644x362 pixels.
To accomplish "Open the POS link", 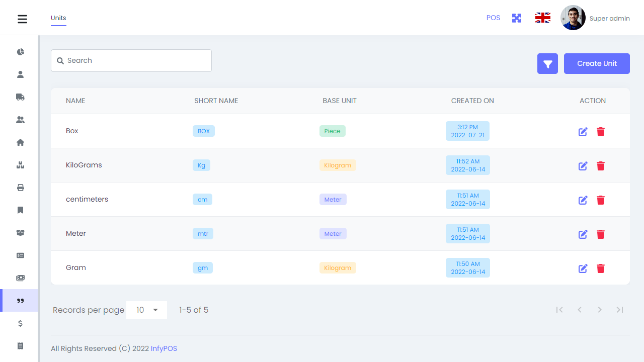I will point(493,18).
